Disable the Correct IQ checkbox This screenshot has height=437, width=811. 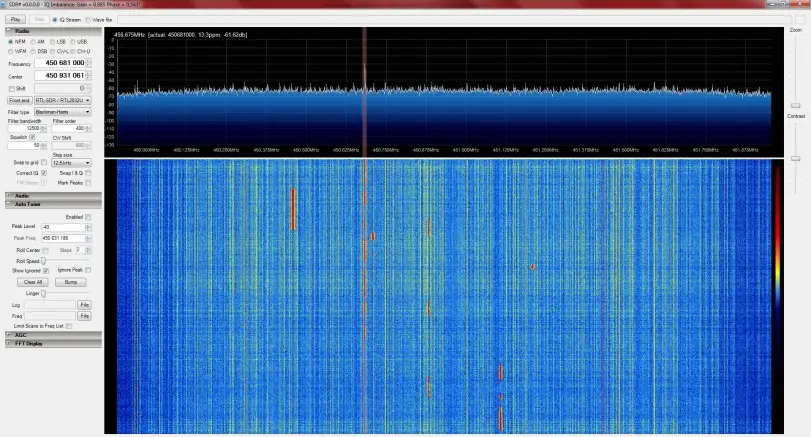pyautogui.click(x=43, y=173)
